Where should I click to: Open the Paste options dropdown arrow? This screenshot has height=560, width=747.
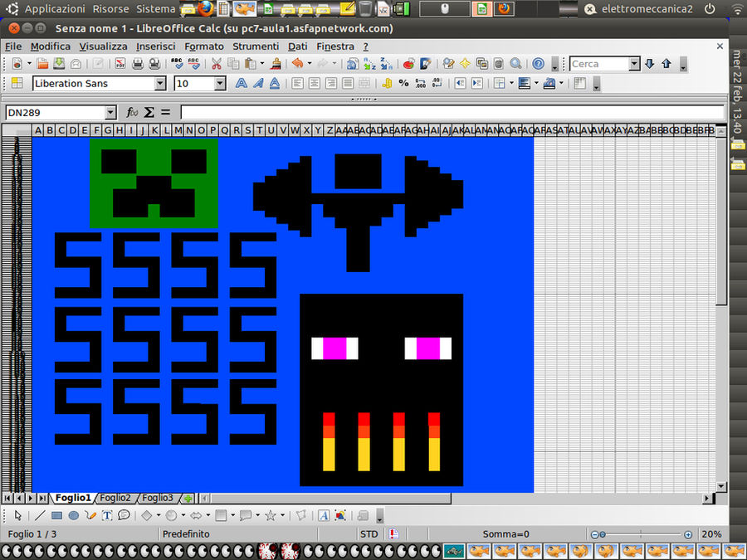click(262, 63)
